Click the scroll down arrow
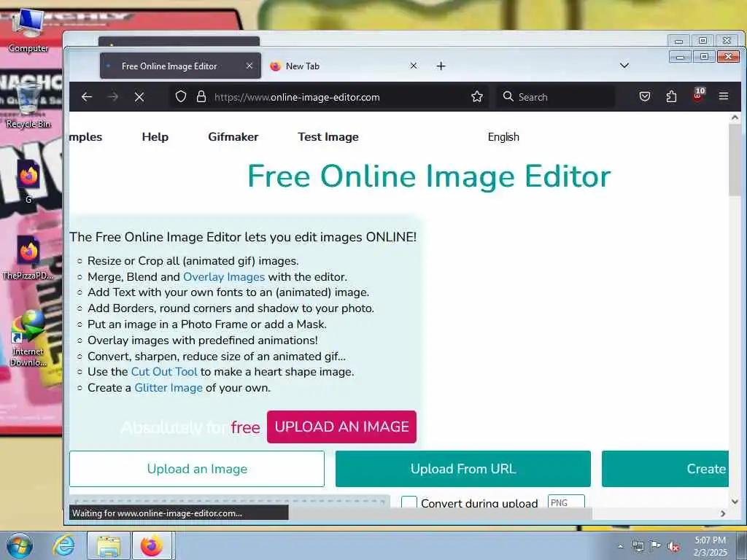The image size is (747, 560). (x=735, y=502)
